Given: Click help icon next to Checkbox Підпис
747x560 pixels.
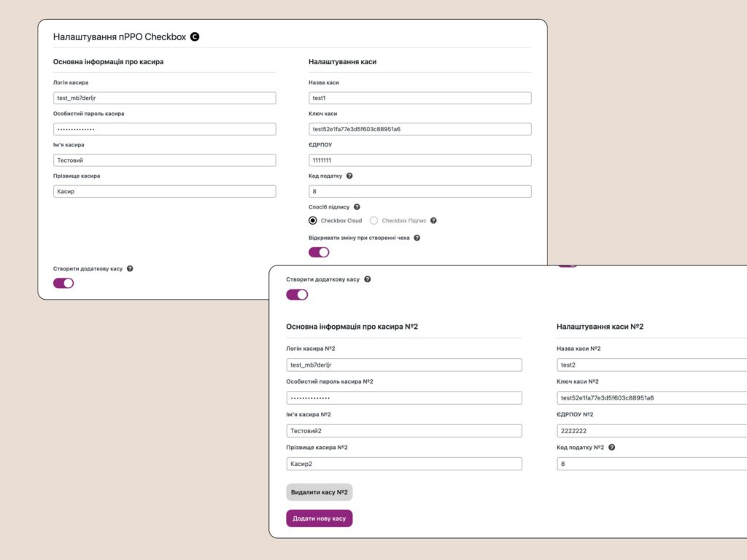Looking at the screenshot, I should click(433, 220).
